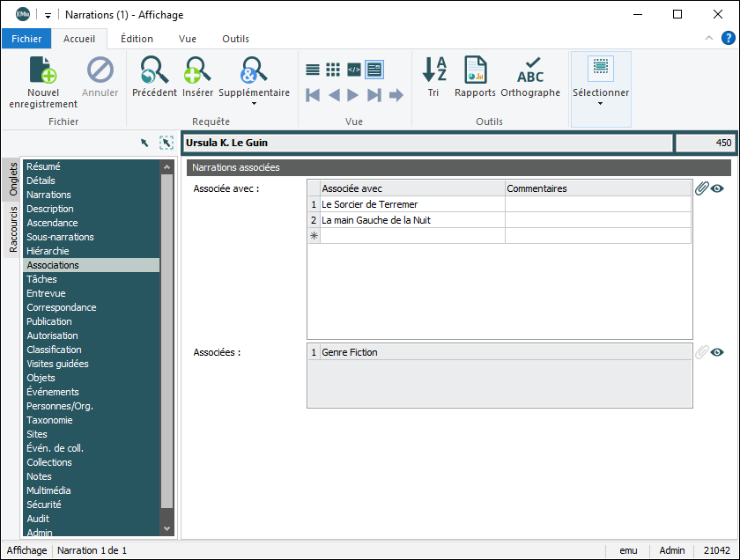
Task: Collapse the ribbon with the chevron
Action: [709, 39]
